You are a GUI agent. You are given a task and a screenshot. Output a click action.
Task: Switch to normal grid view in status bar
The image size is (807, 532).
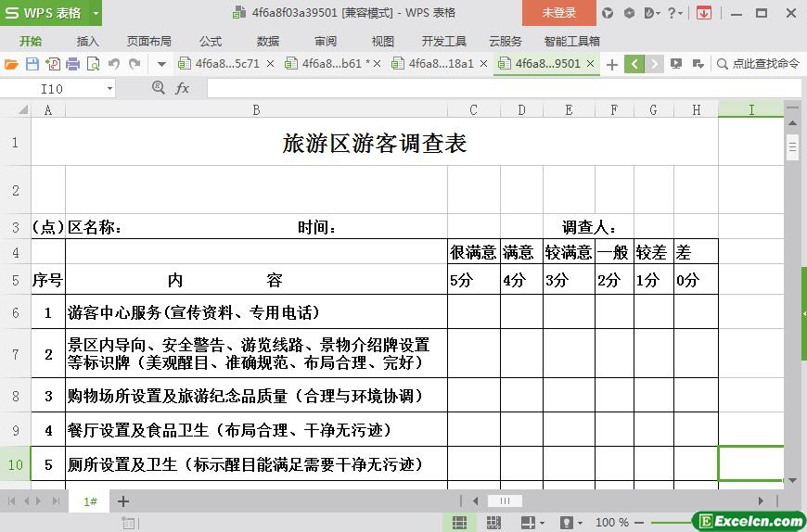pyautogui.click(x=458, y=523)
